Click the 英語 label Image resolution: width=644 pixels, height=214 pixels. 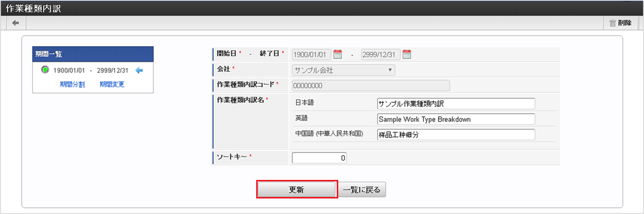301,118
